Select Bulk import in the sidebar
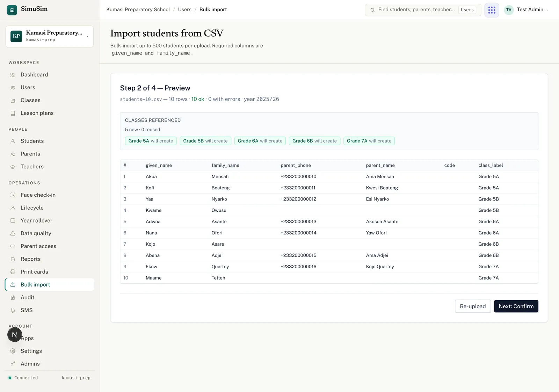The image size is (559, 392). [50, 285]
